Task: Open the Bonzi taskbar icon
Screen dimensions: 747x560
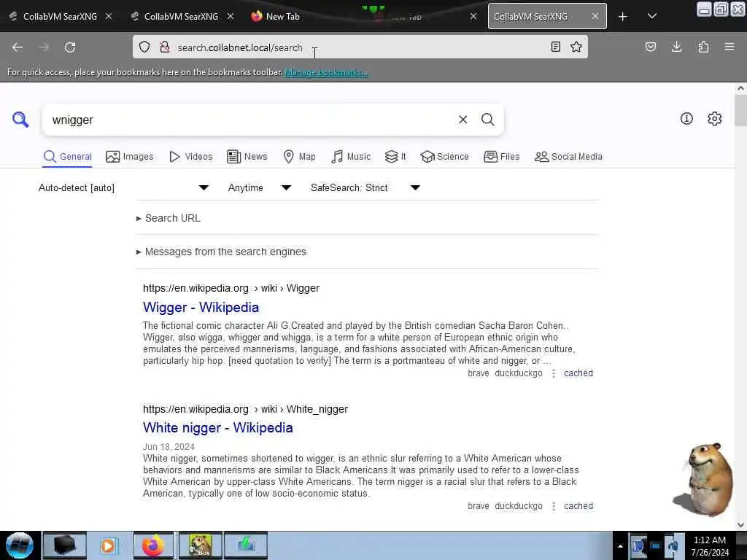Action: 200,545
